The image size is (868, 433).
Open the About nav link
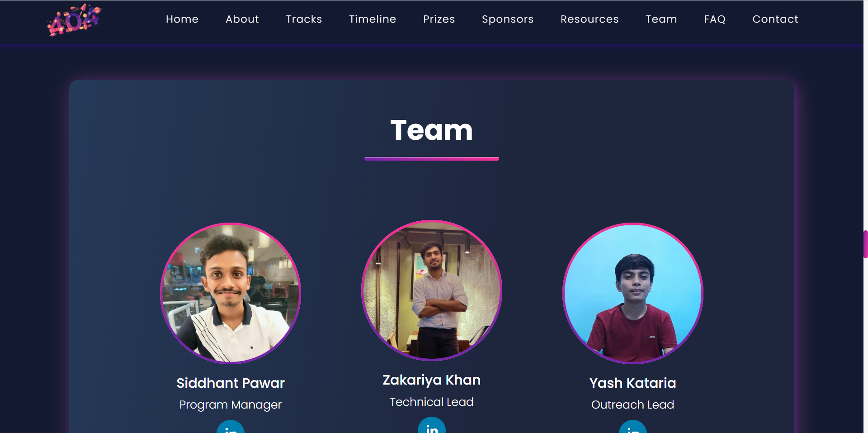click(242, 19)
